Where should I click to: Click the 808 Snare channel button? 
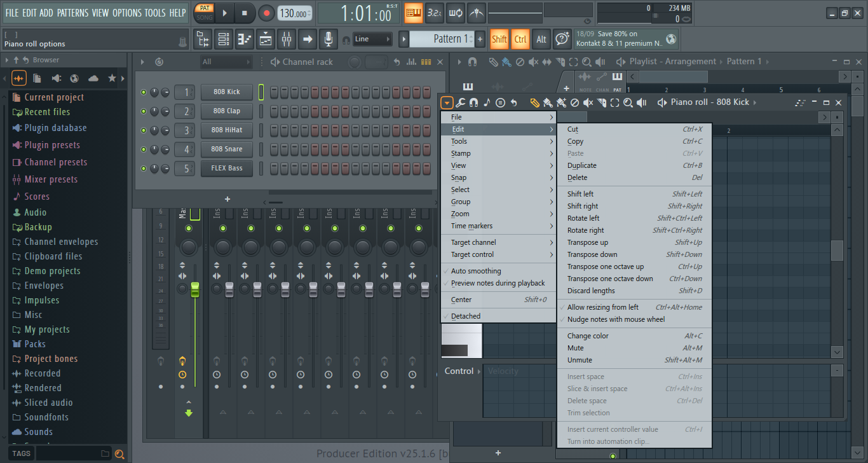tap(227, 149)
